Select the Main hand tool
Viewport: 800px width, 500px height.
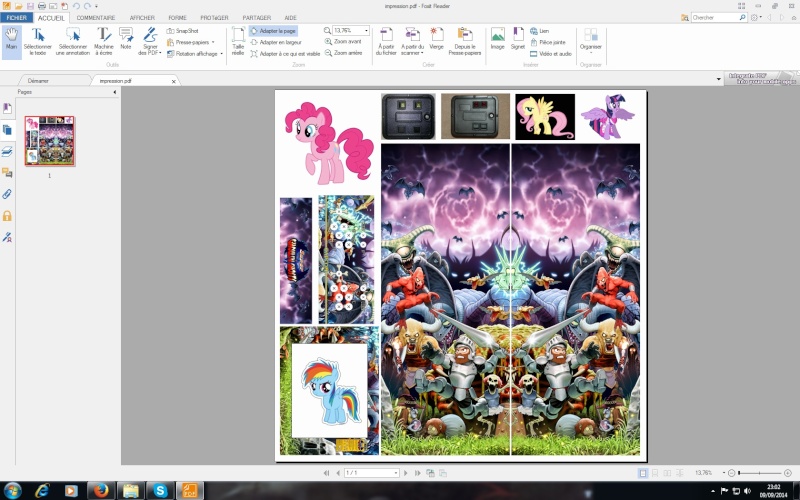[x=11, y=42]
